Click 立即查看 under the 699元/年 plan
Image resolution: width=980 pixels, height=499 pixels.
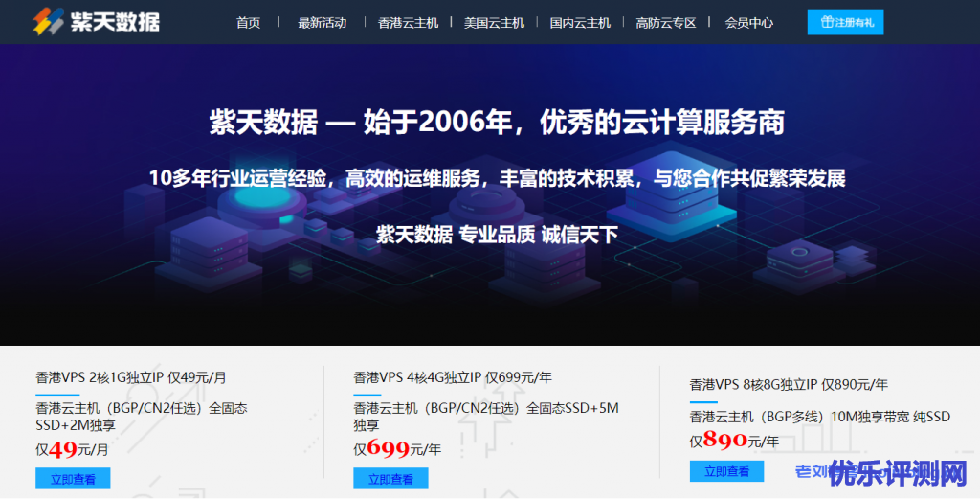click(390, 478)
